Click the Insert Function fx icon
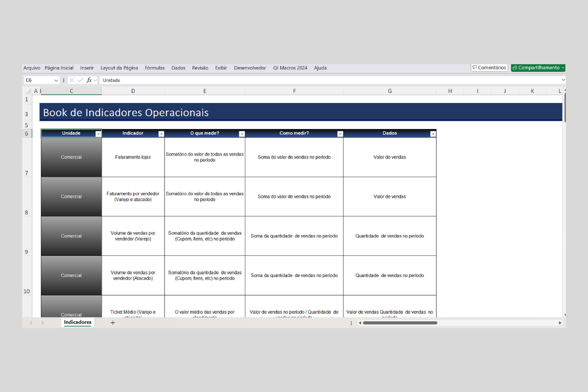 (89, 80)
